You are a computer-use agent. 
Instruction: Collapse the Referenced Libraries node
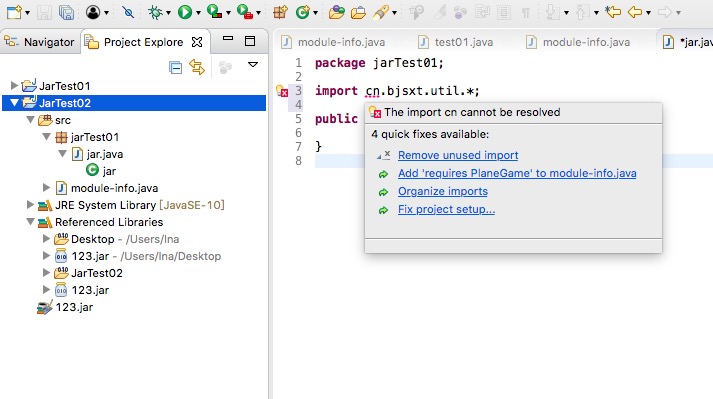pos(30,222)
